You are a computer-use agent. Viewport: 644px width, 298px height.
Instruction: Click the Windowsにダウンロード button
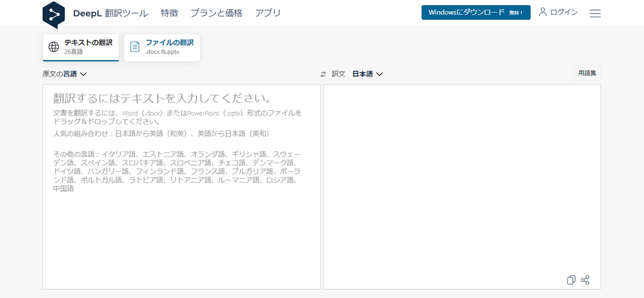point(476,13)
